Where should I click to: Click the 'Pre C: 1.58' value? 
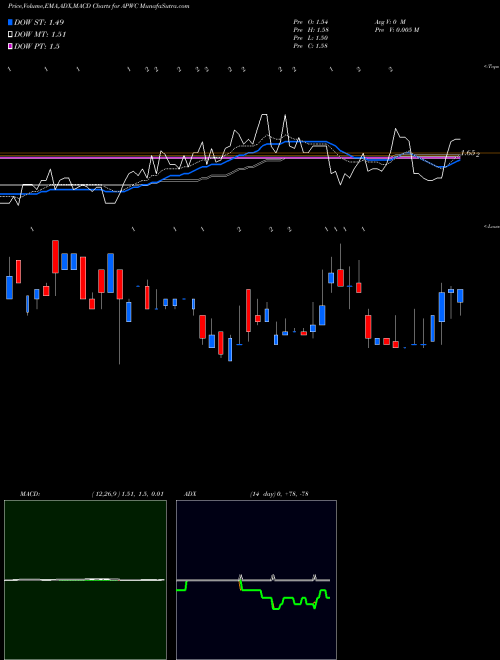[x=311, y=46]
